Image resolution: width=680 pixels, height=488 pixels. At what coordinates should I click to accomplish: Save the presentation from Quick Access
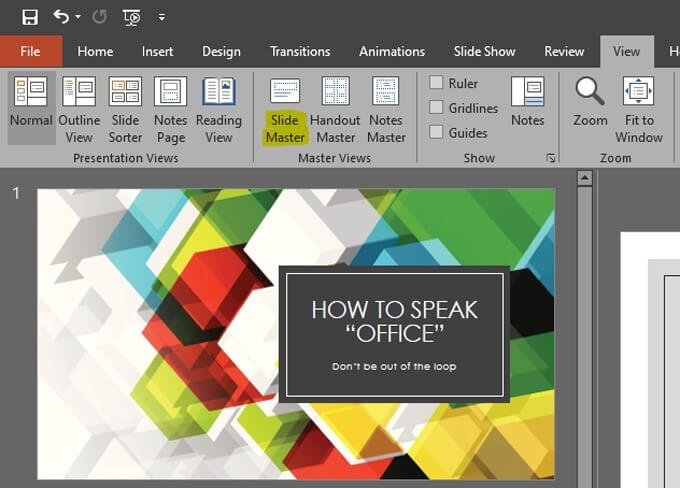point(30,17)
